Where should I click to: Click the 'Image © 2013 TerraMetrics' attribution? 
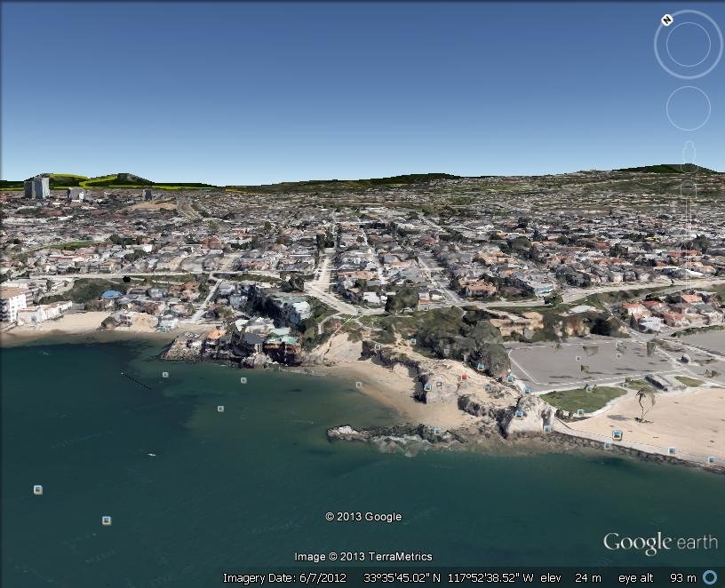tap(363, 557)
